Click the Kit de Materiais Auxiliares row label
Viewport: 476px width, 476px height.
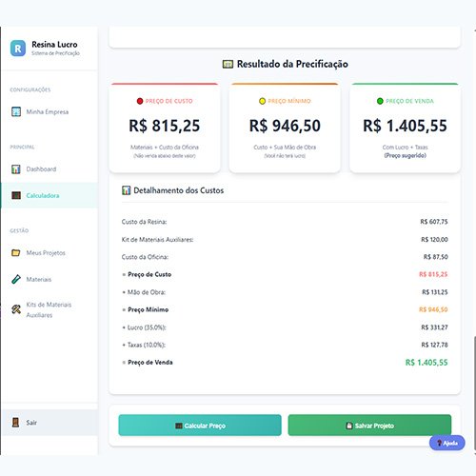coord(157,240)
